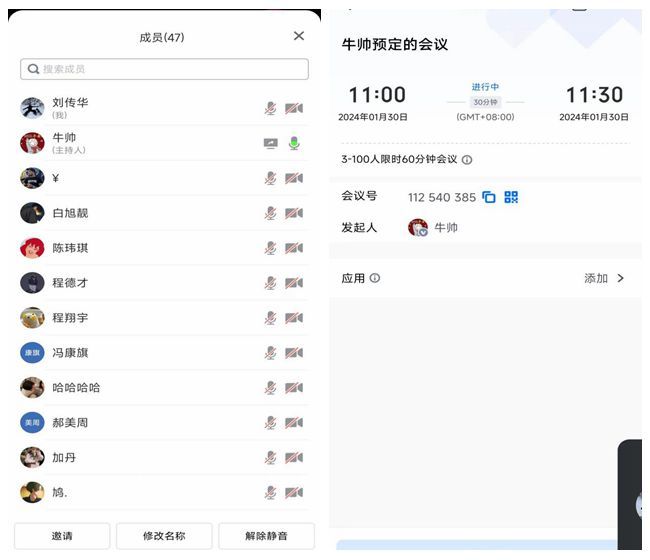Click 添加 to add an application
Viewport: 650px width, 560px height.
pyautogui.click(x=596, y=278)
